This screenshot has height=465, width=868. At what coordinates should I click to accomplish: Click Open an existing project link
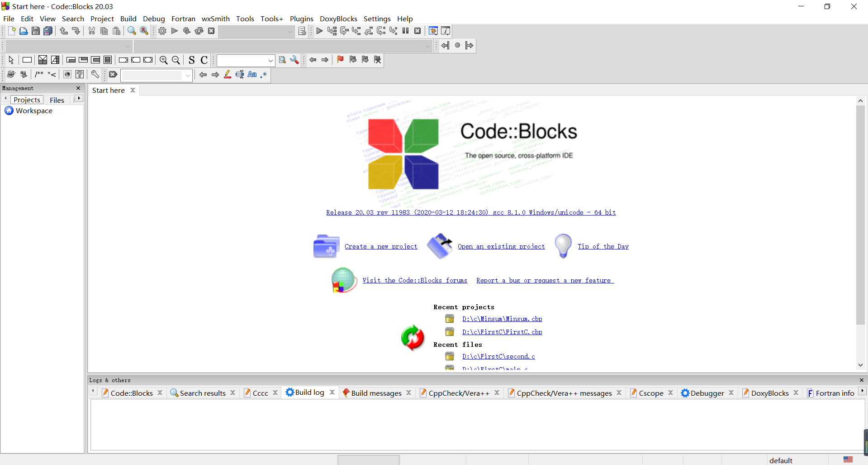click(x=501, y=246)
